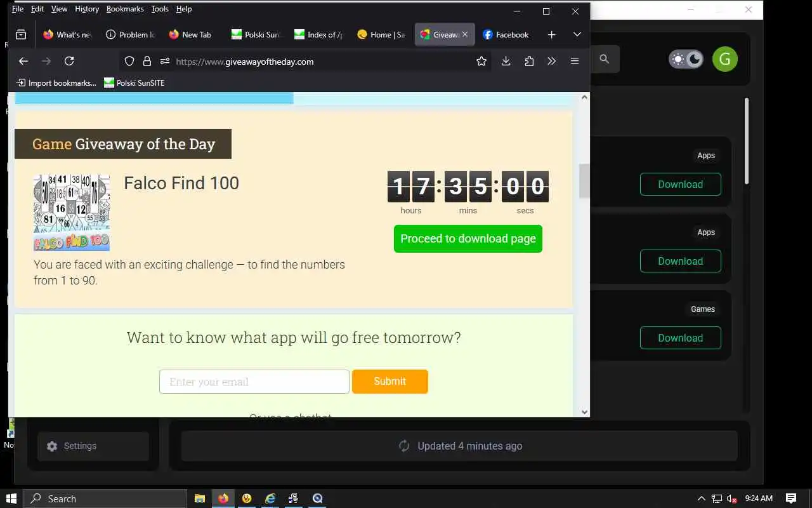Bookmark this page with the star icon
The image size is (812, 508).
click(x=481, y=61)
